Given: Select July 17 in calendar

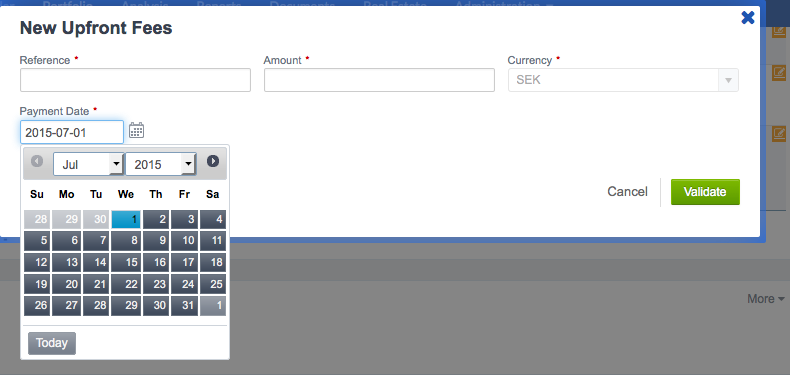Looking at the screenshot, I should [184, 263].
